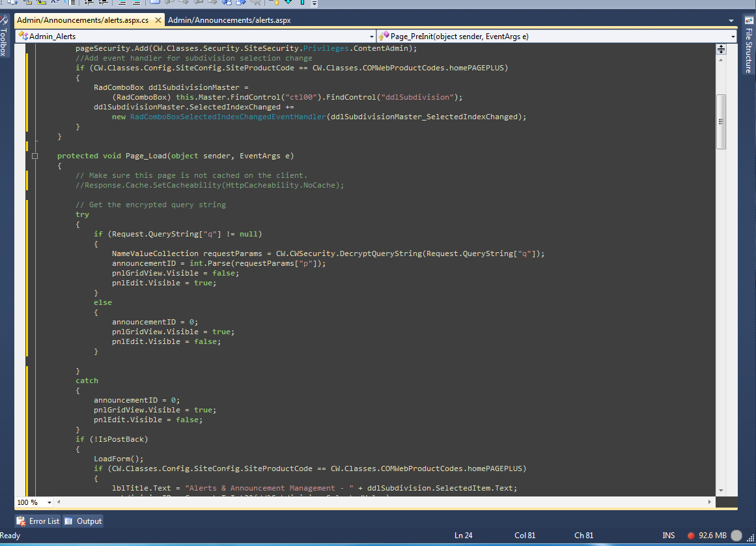Image resolution: width=756 pixels, height=546 pixels.
Task: Collapse the Page_Load method outline
Action: [35, 156]
